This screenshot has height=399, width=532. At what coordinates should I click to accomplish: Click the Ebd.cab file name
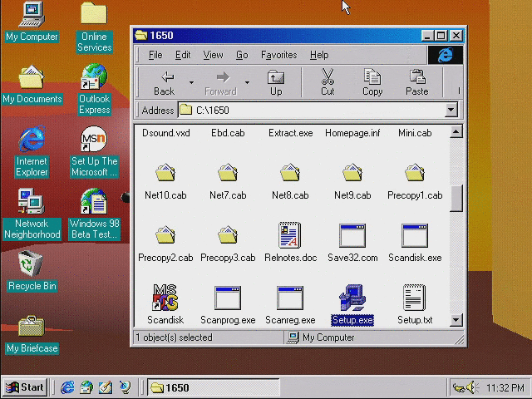coord(228,133)
